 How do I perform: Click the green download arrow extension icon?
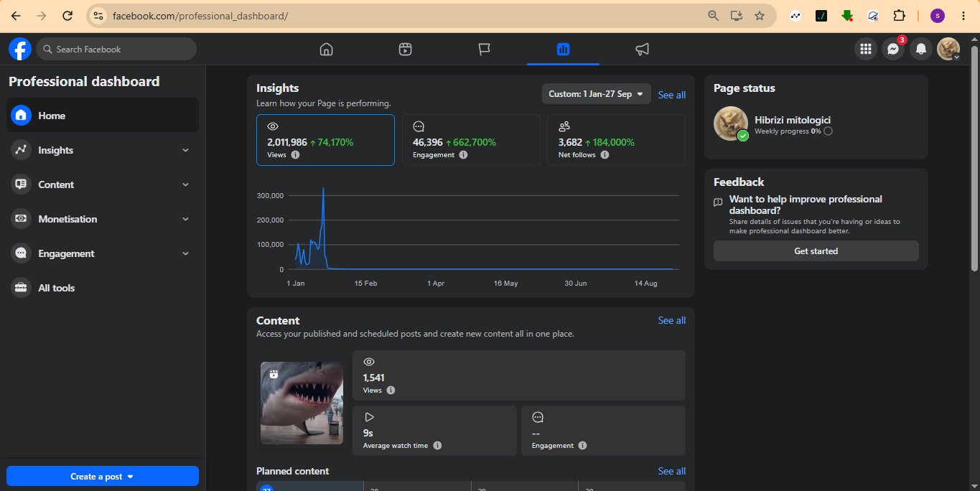tap(846, 15)
